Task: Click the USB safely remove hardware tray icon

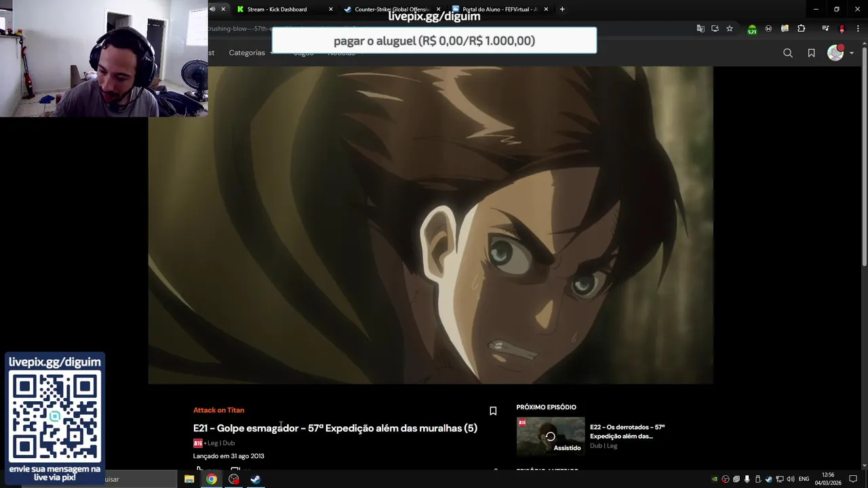Action: (x=758, y=479)
